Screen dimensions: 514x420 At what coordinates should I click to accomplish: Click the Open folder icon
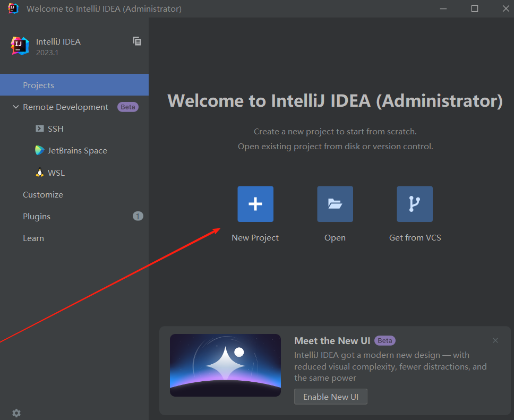tap(335, 204)
